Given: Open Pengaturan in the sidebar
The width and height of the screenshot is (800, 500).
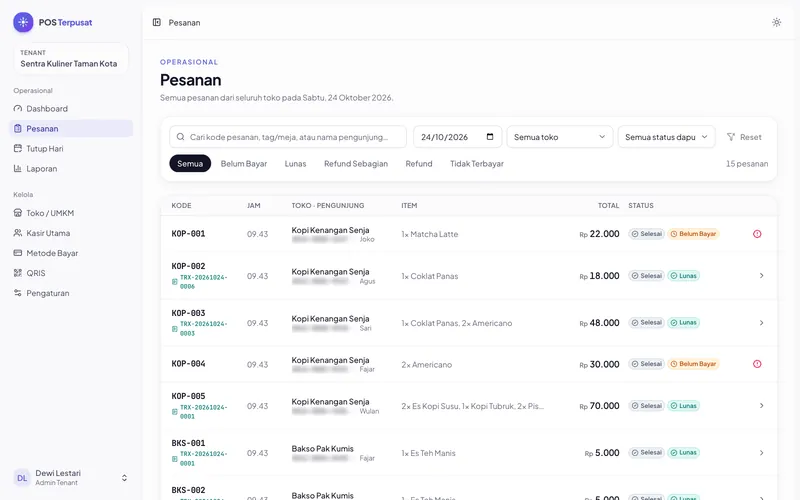Looking at the screenshot, I should point(71,293).
